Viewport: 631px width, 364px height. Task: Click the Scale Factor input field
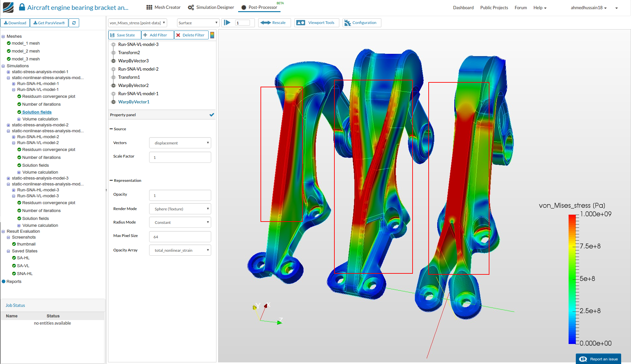tap(180, 158)
